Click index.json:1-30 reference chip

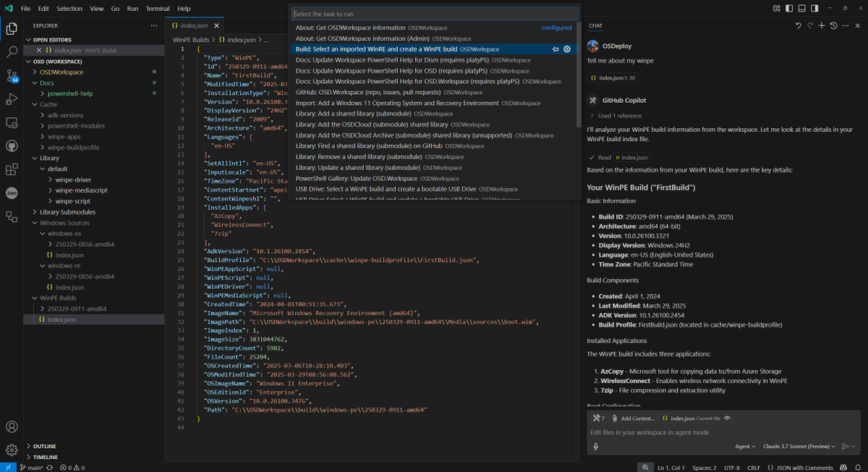point(613,77)
